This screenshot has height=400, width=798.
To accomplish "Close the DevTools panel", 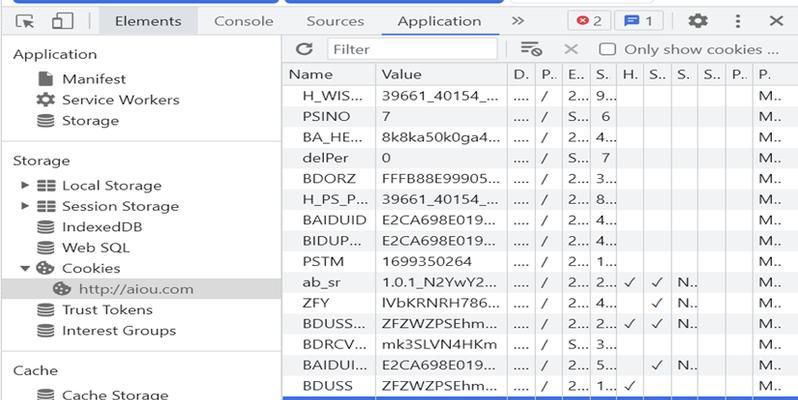I will point(776,21).
